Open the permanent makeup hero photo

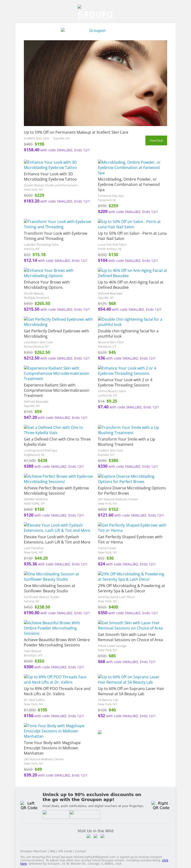coord(95,83)
